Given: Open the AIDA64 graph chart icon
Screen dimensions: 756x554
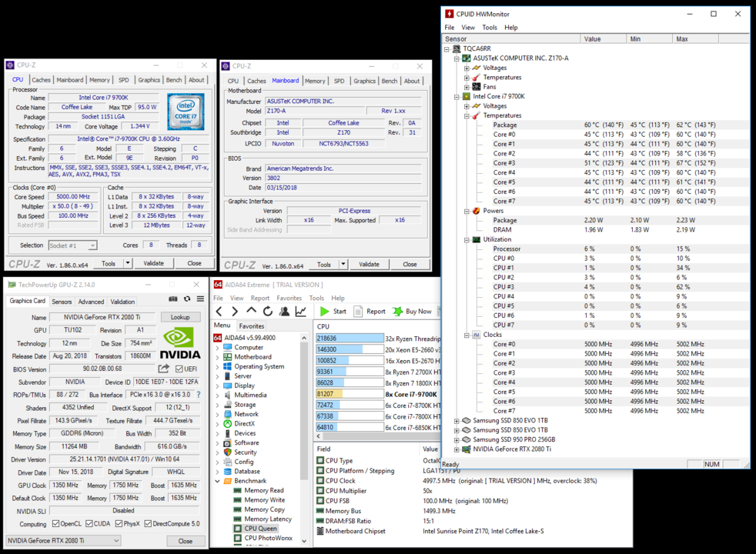Looking at the screenshot, I should (x=301, y=311).
